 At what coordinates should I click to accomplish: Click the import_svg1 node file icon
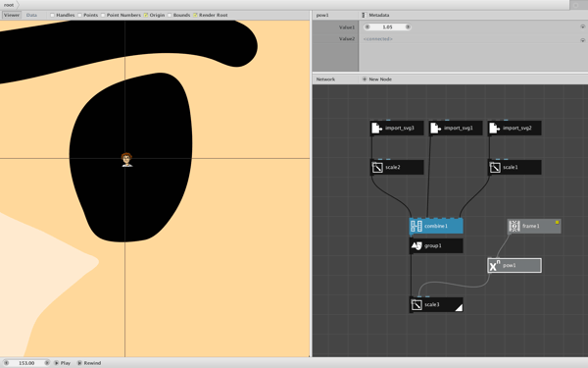click(x=435, y=128)
